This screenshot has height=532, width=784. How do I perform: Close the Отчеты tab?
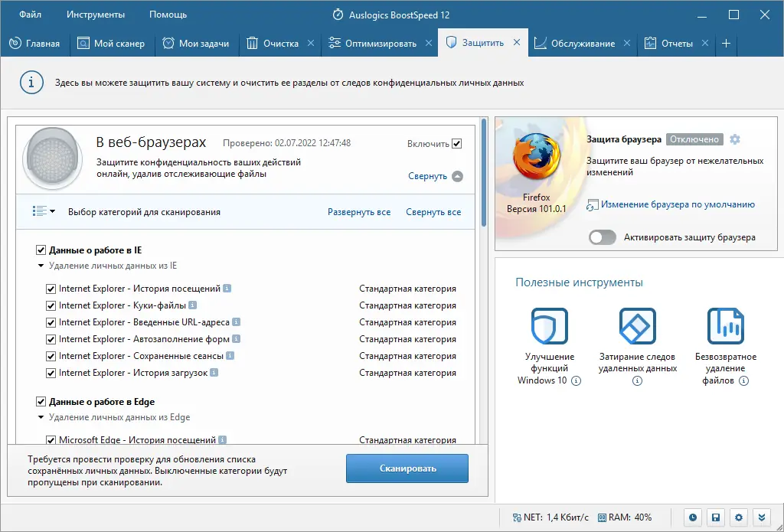click(704, 44)
